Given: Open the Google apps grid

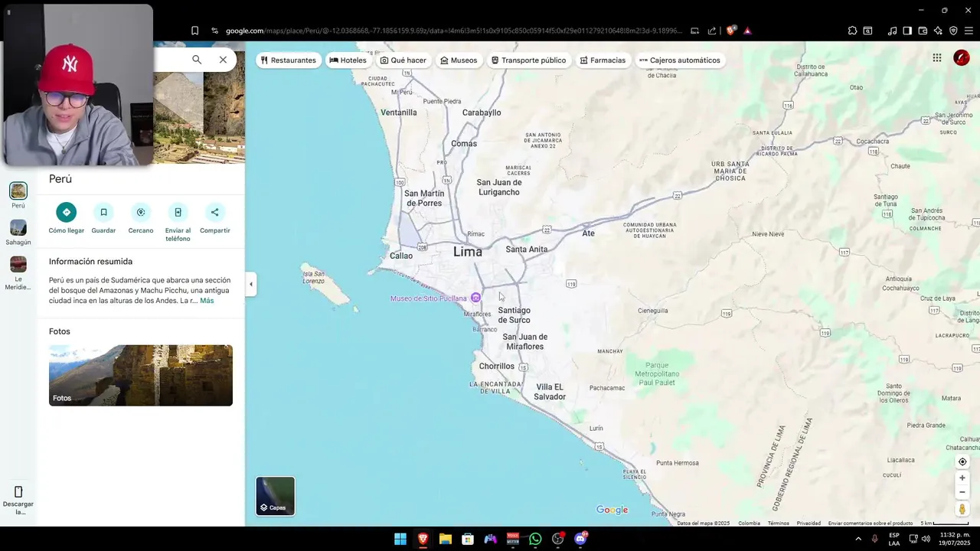Looking at the screenshot, I should pyautogui.click(x=937, y=57).
